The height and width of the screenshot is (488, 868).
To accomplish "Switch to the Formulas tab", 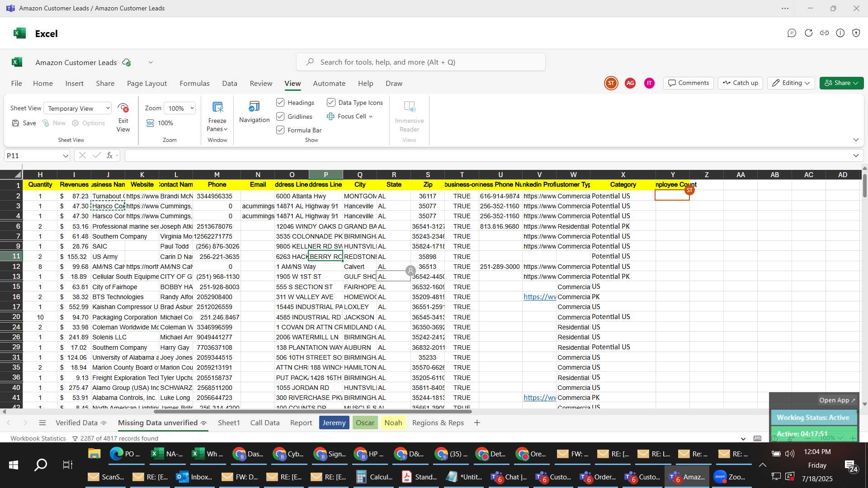I will click(194, 84).
